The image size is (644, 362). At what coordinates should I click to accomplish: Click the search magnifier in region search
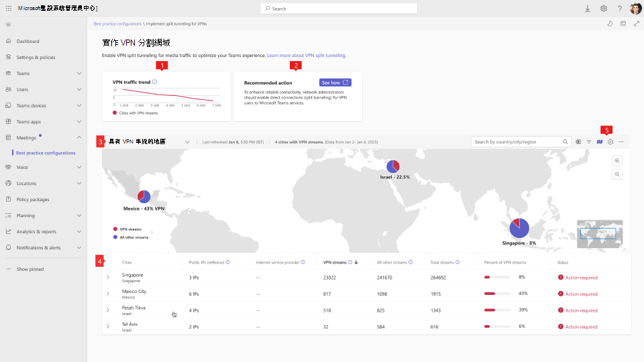point(565,141)
